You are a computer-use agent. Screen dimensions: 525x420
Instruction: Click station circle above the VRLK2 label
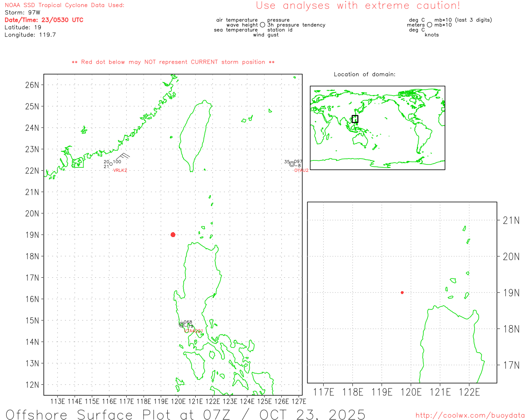point(111,164)
